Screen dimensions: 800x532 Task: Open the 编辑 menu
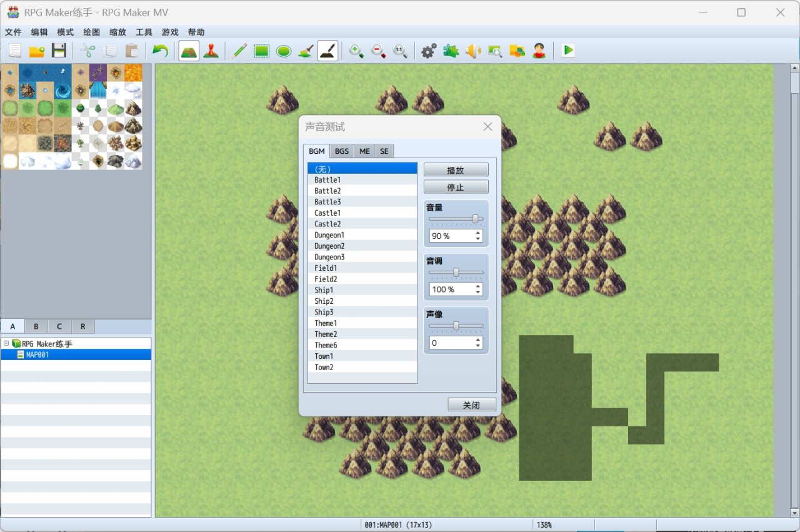(39, 32)
